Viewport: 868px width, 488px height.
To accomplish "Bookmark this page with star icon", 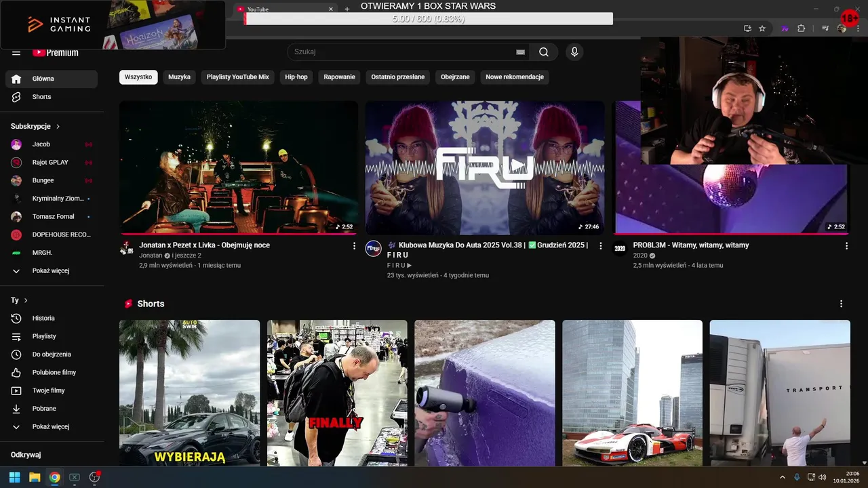I will coord(762,28).
